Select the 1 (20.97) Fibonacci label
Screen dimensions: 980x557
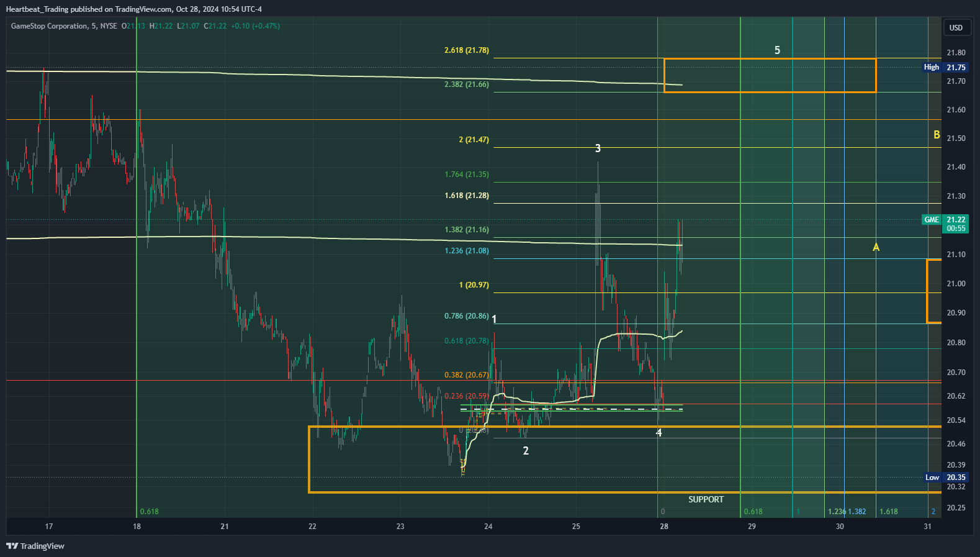474,285
